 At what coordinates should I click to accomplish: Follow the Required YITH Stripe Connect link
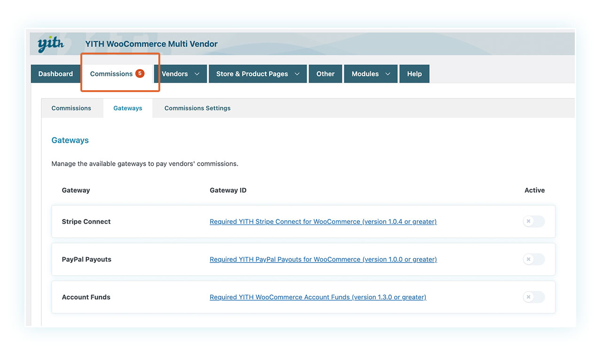point(323,222)
